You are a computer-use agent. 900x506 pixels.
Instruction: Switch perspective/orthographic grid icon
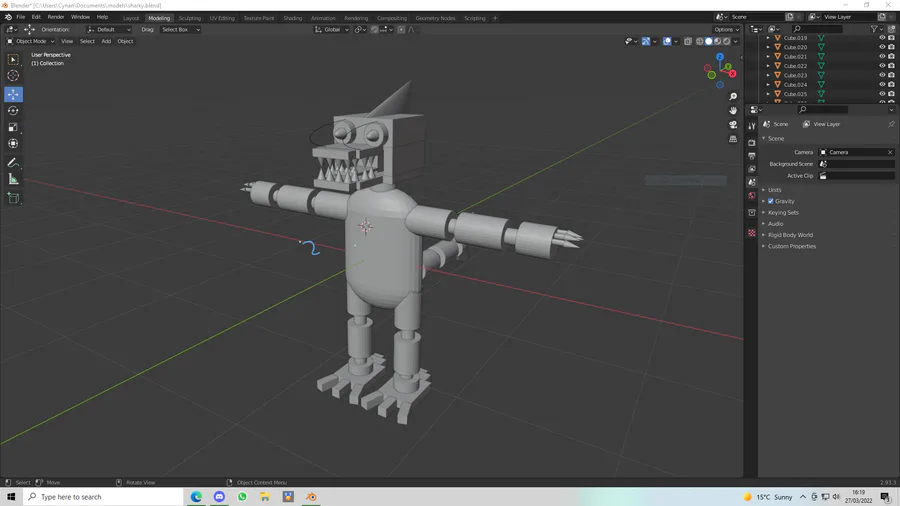point(733,139)
